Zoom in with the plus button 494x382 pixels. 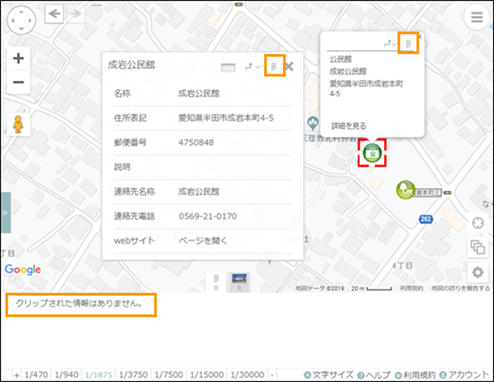(18, 58)
